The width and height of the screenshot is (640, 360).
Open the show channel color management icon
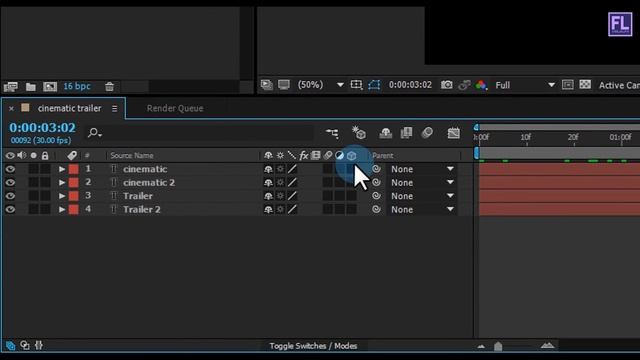coord(481,85)
